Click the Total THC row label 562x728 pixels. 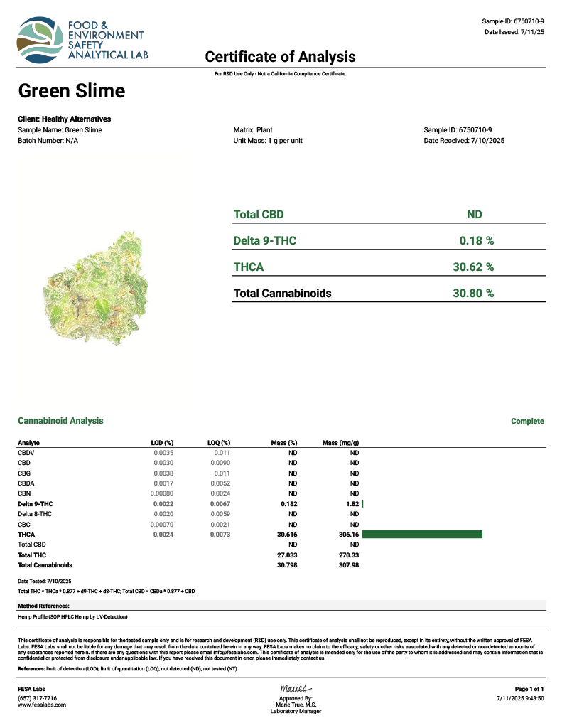click(32, 555)
